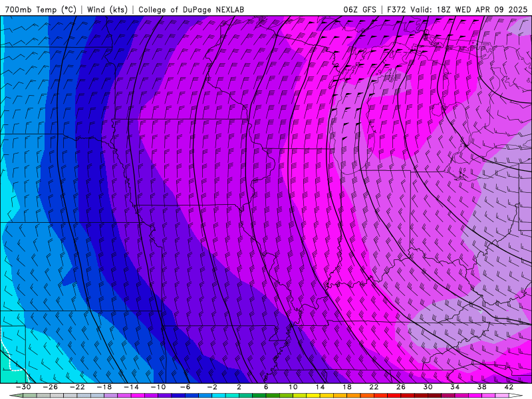Click the gray-green left arrow end of color bar
The width and height of the screenshot is (532, 399).
click(x=16, y=396)
